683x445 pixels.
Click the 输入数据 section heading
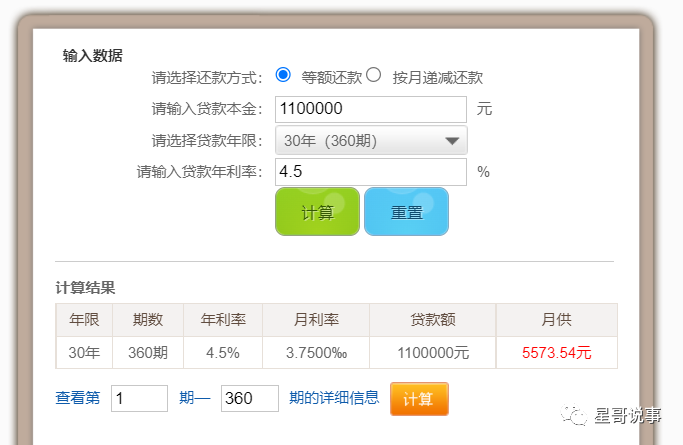93,56
